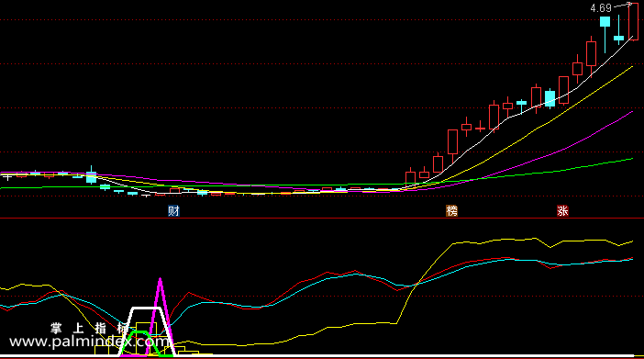Click the large cyan candlestick near the 4.69 label
This screenshot has height=359, width=644.
coord(605,22)
